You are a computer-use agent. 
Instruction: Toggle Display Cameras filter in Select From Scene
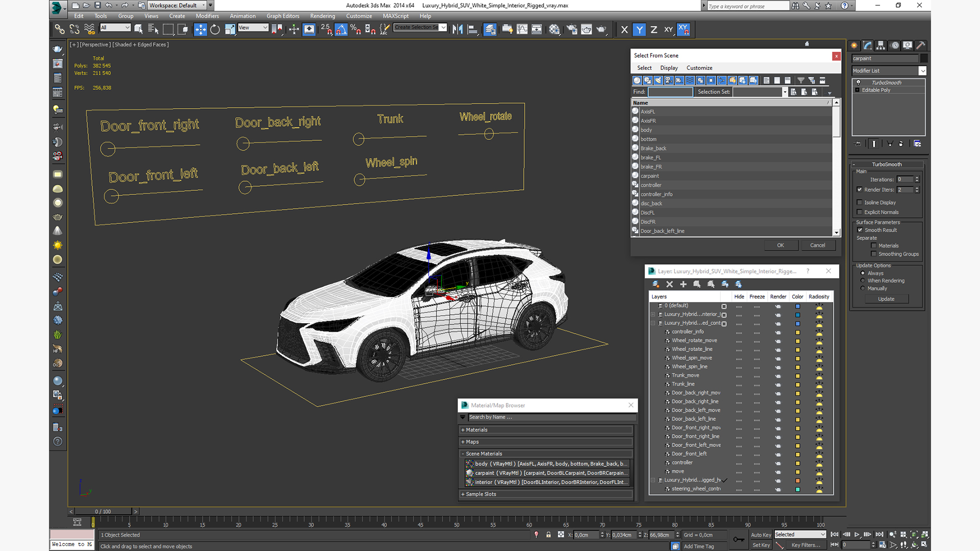pos(669,80)
